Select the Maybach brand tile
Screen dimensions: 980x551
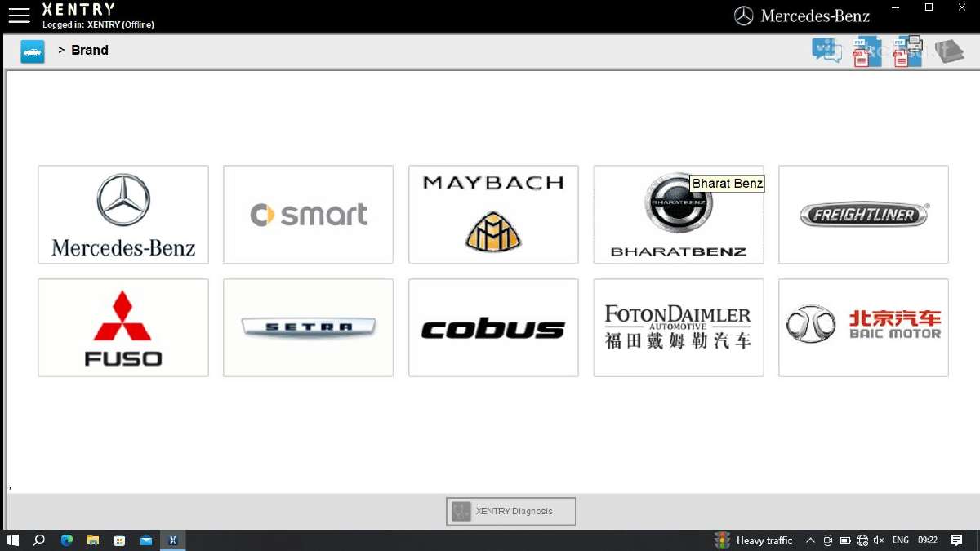(x=493, y=215)
